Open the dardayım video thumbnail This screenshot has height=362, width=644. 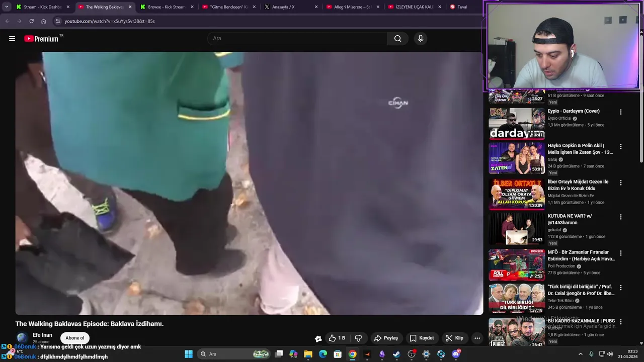[517, 123]
